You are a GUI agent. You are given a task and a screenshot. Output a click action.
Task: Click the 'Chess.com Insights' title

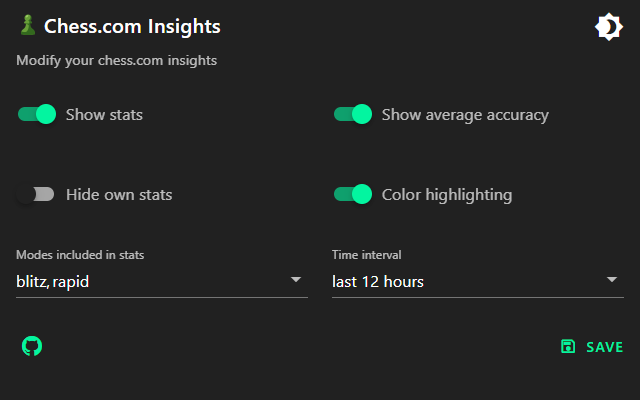click(x=132, y=27)
